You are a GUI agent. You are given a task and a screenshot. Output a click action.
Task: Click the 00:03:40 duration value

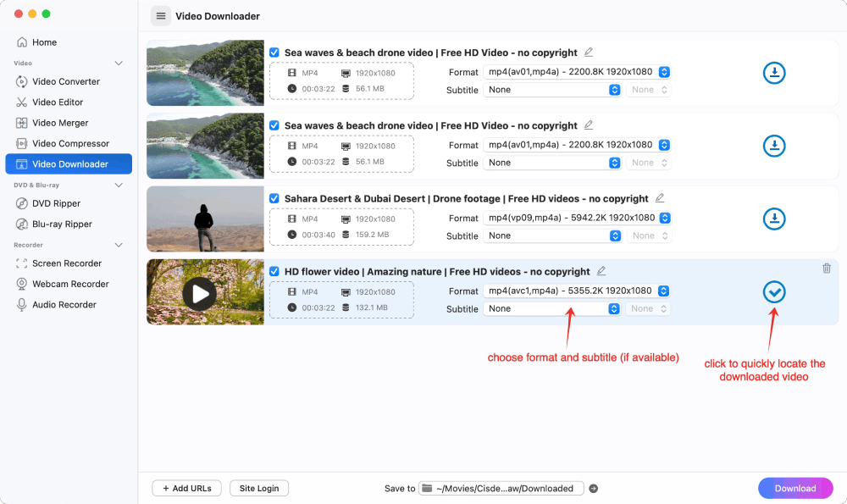318,235
